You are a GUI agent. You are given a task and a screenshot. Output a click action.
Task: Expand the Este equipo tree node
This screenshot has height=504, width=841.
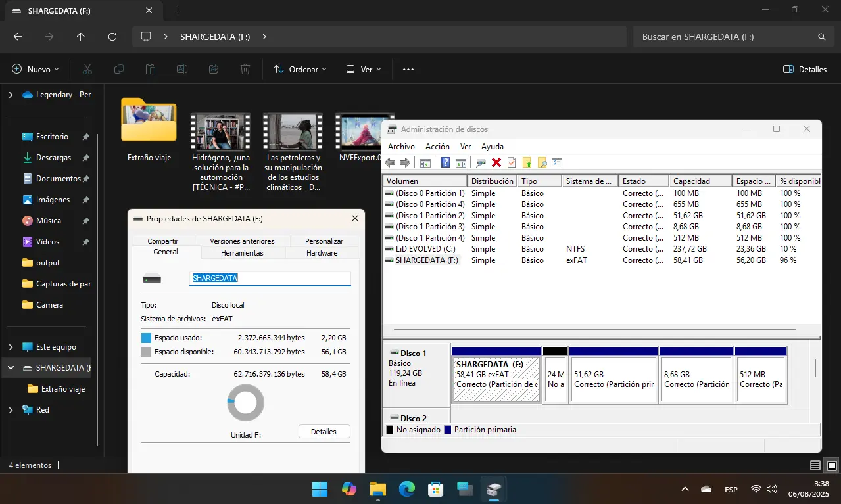(x=11, y=347)
